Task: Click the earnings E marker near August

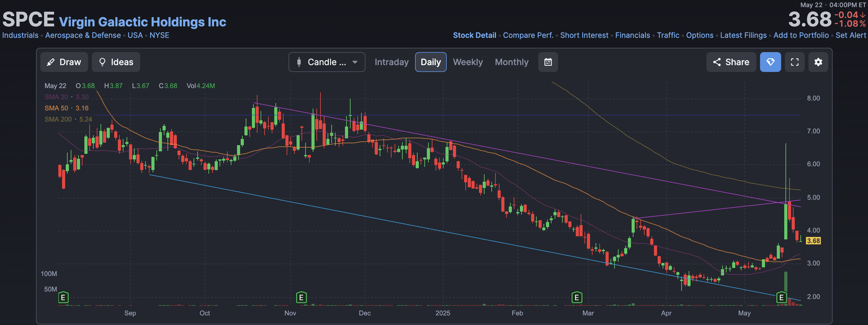Action: [x=63, y=298]
